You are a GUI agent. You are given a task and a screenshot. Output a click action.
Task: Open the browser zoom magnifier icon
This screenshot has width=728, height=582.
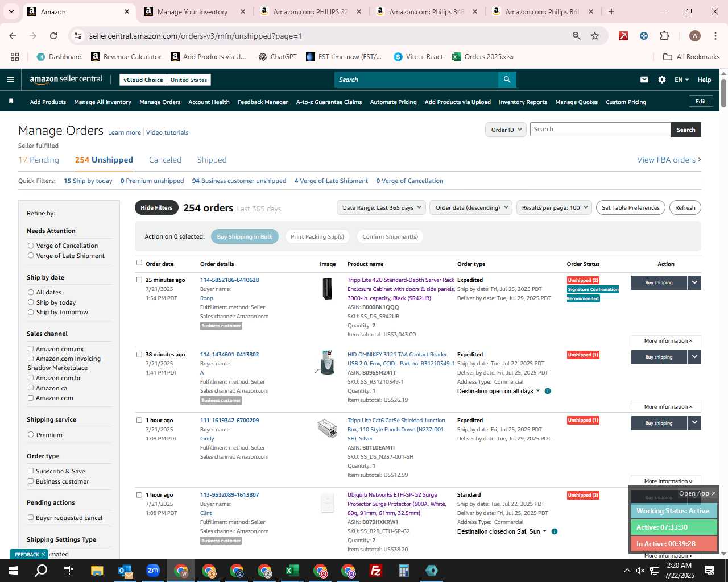pos(577,36)
